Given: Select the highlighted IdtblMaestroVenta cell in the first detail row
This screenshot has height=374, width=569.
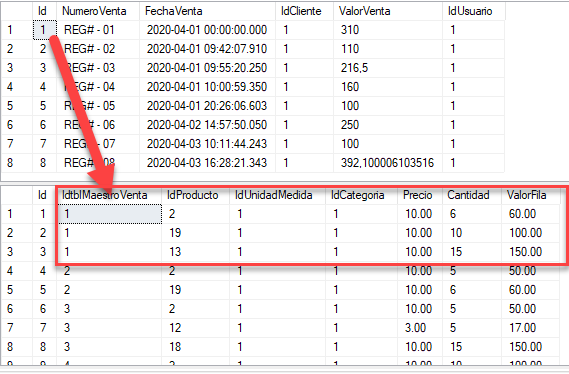Looking at the screenshot, I should coord(109,214).
